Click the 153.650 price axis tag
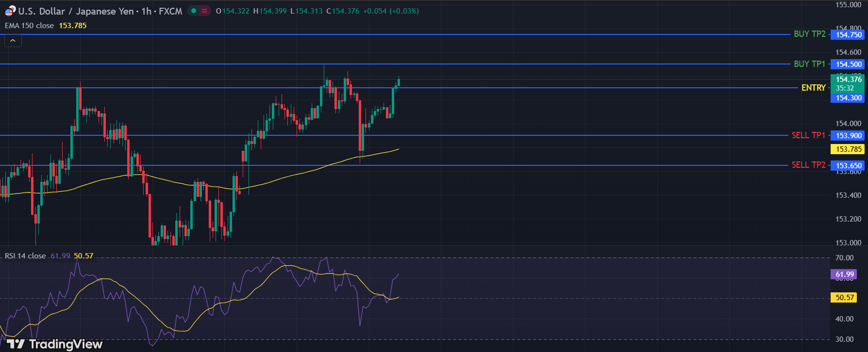 (849, 166)
